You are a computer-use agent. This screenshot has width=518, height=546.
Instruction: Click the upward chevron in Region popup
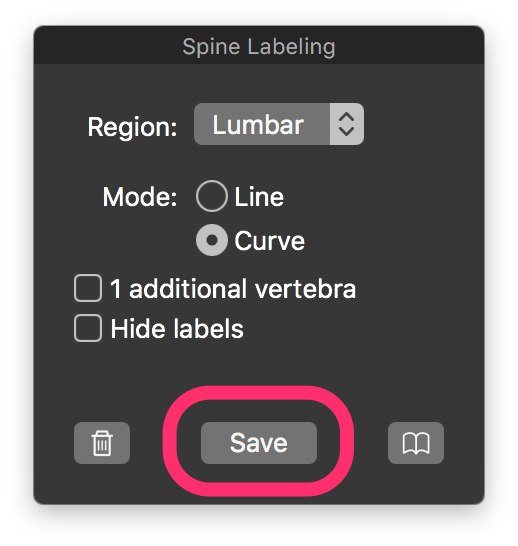point(347,116)
